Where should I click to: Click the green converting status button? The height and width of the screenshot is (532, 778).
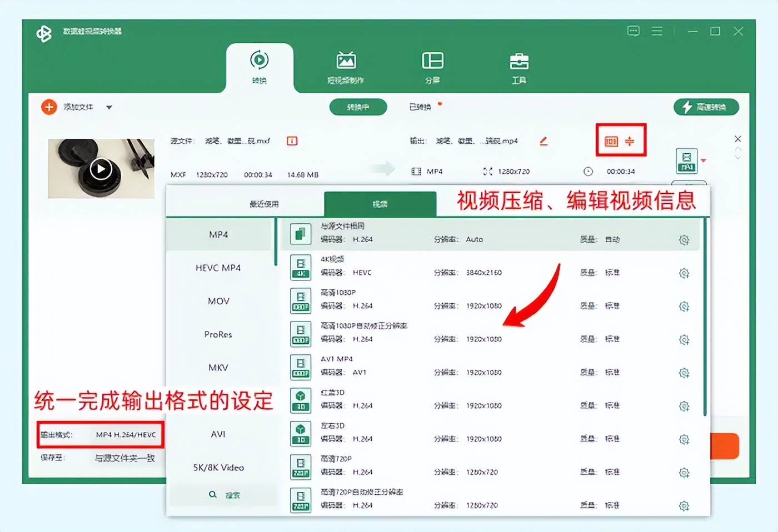click(358, 107)
